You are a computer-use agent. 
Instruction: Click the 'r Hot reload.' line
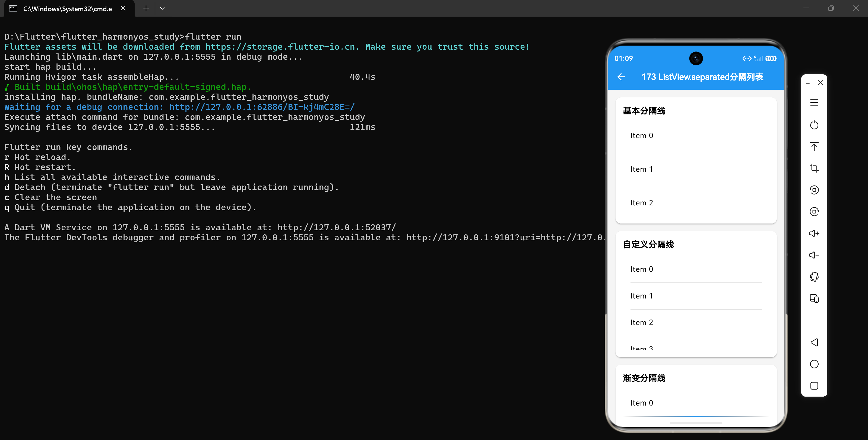[x=37, y=157]
